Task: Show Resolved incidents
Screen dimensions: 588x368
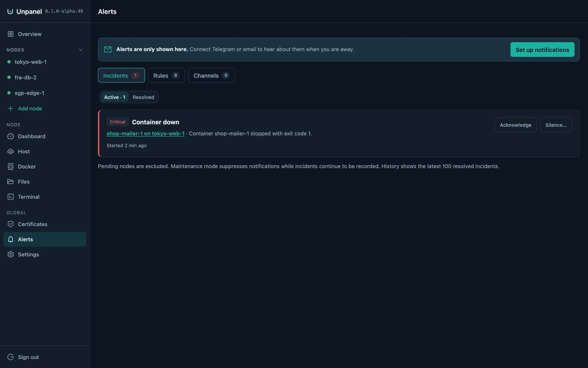Action: [x=143, y=97]
